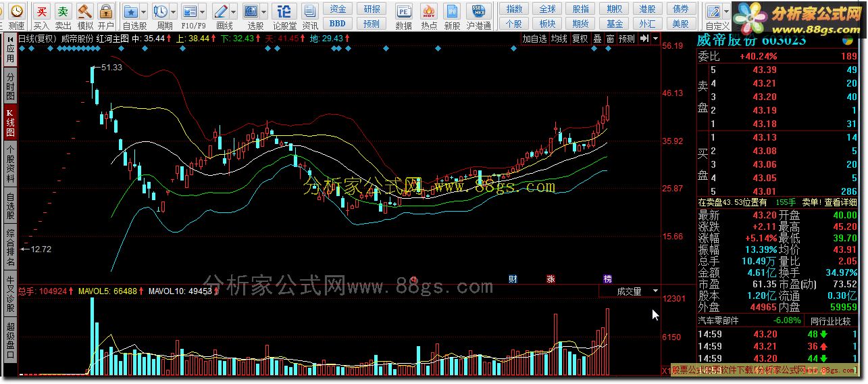The image size is (868, 384).
Task: Click the pie chart icon beside 603023
Action: coord(847,40)
